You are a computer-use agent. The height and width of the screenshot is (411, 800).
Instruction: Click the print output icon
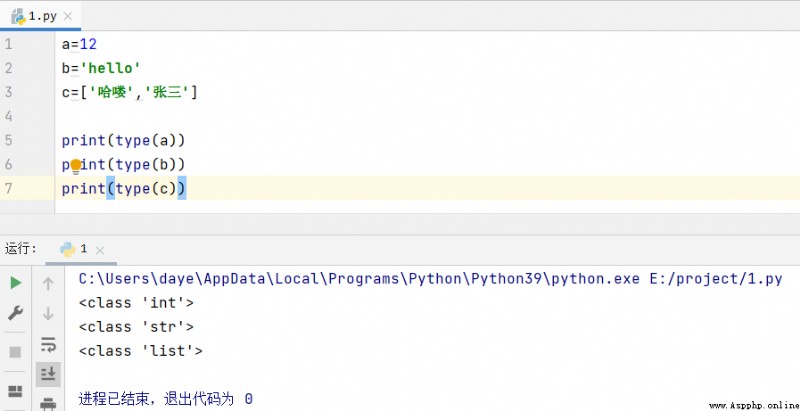[48, 404]
